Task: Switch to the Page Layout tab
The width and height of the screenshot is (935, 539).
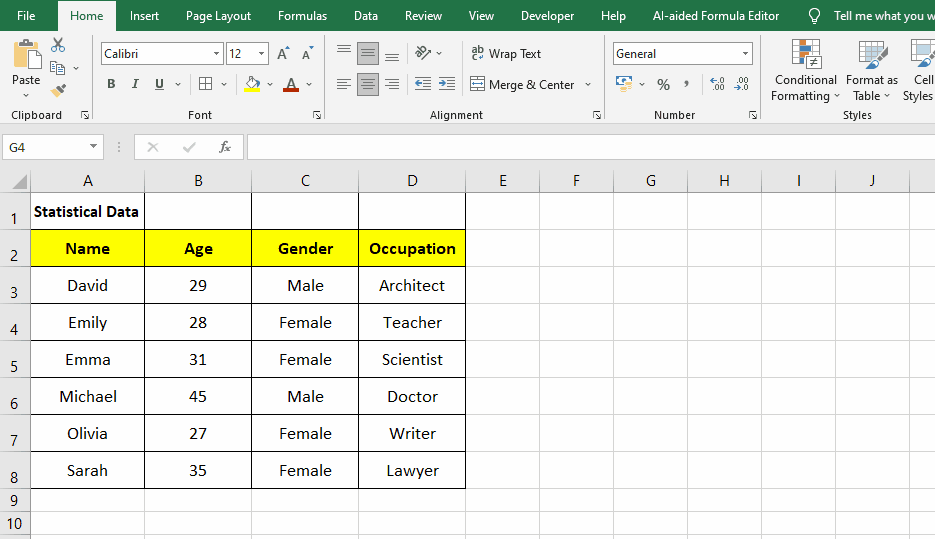Action: 218,16
